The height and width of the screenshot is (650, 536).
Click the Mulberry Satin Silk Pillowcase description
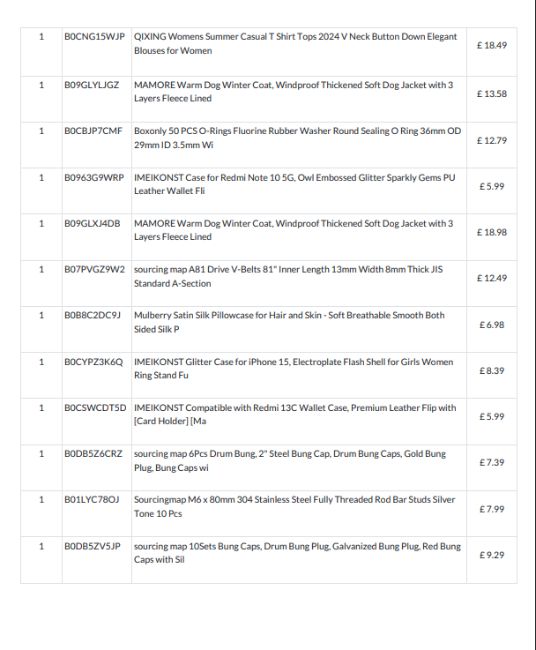[x=289, y=322]
